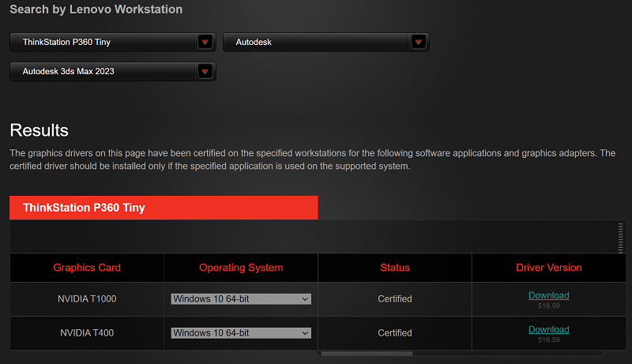Image resolution: width=632 pixels, height=364 pixels.
Task: Click the Graphics Card column header
Action: pos(87,268)
